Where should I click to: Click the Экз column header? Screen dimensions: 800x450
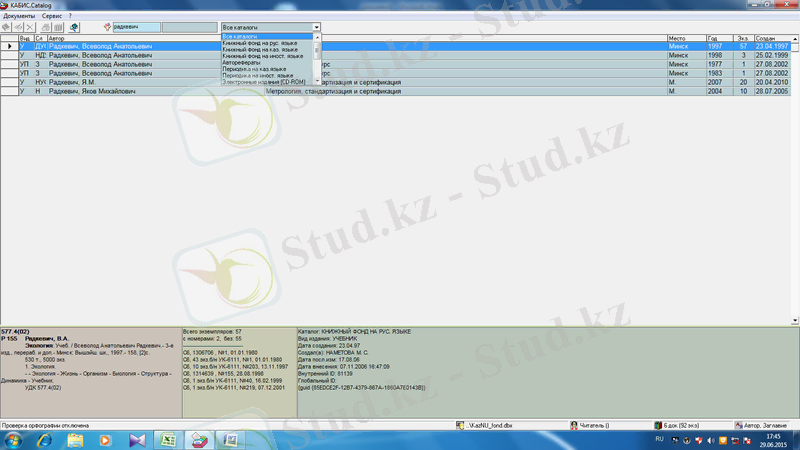pyautogui.click(x=743, y=38)
